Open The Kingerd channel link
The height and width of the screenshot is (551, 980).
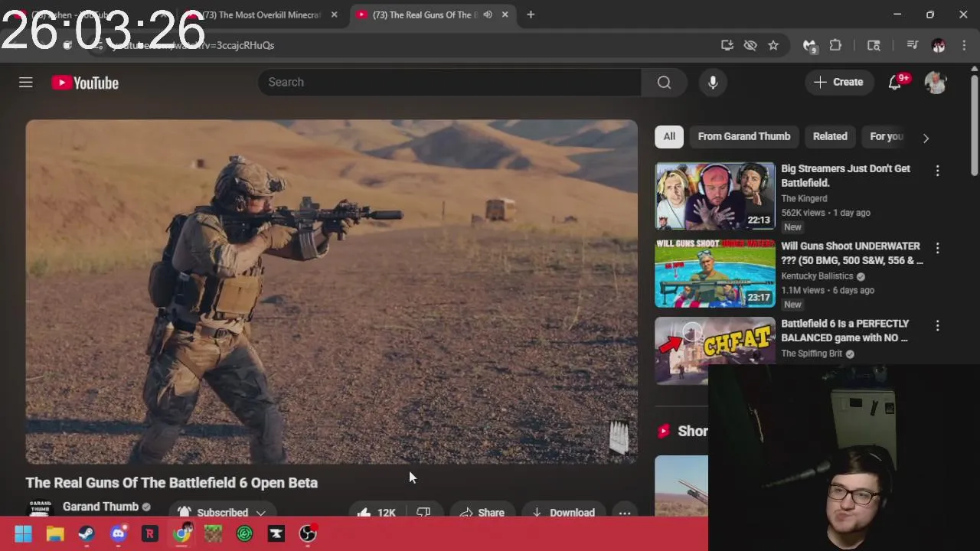804,198
